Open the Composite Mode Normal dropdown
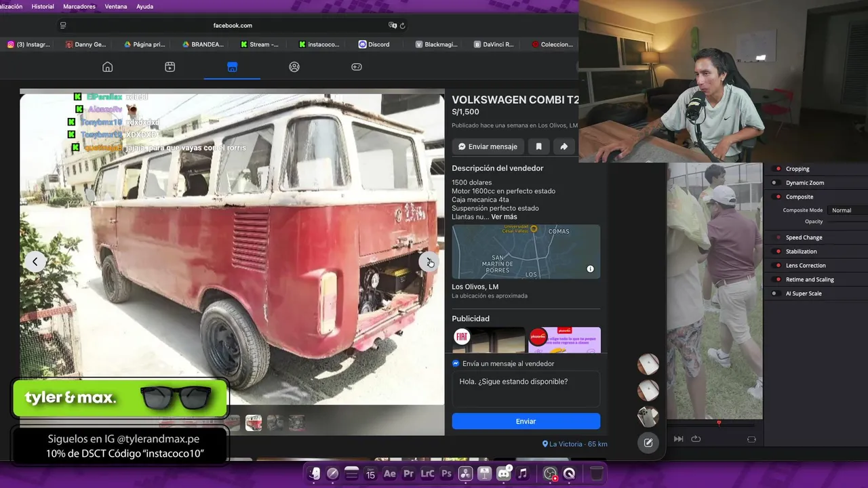Viewport: 868px width, 488px height. click(849, 210)
